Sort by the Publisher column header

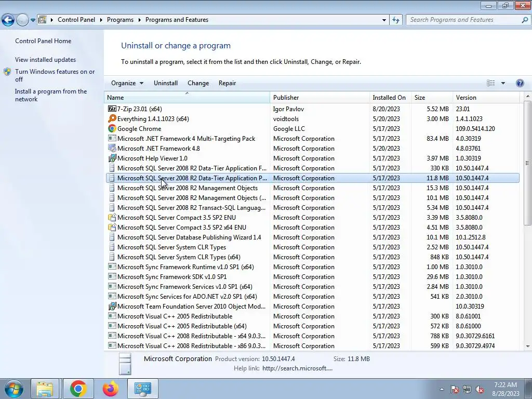(x=320, y=97)
